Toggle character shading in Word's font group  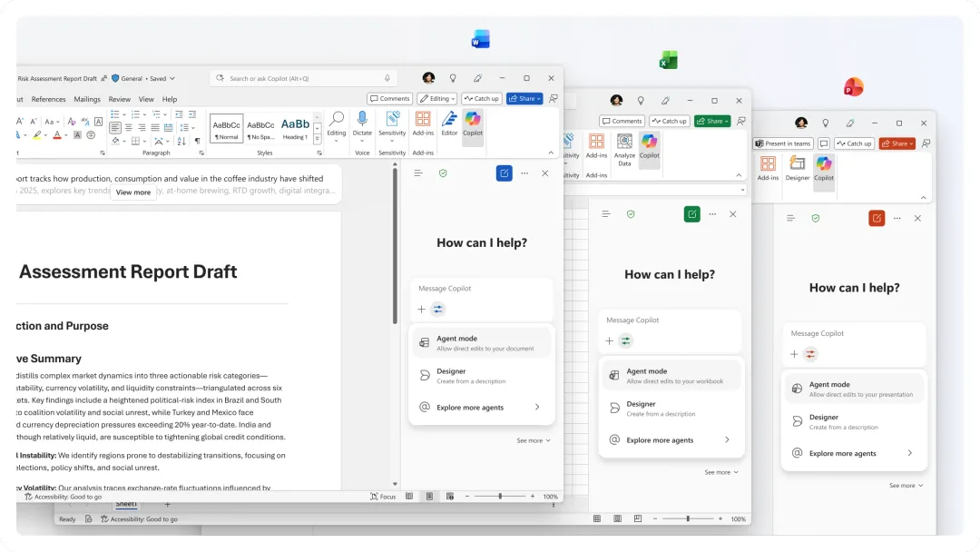[x=77, y=135]
